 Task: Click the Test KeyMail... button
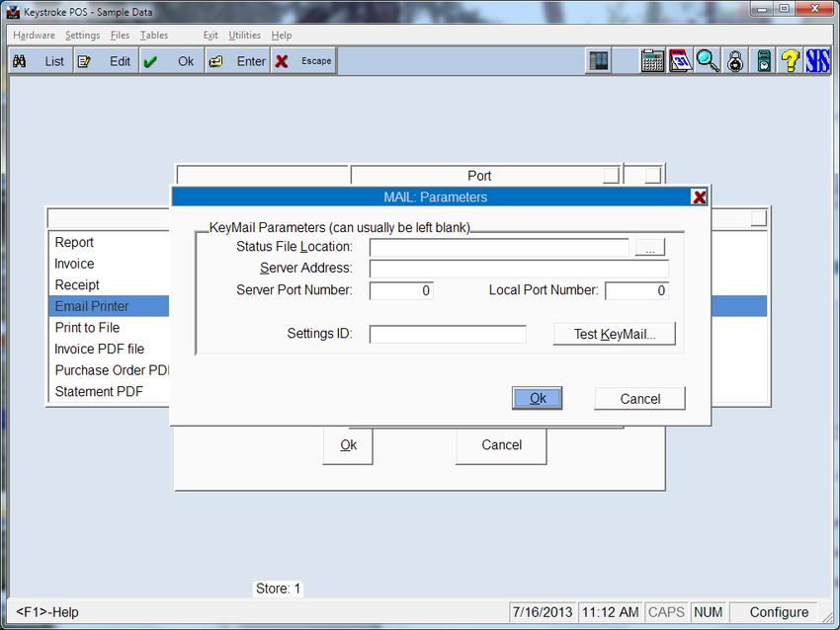[x=615, y=334]
